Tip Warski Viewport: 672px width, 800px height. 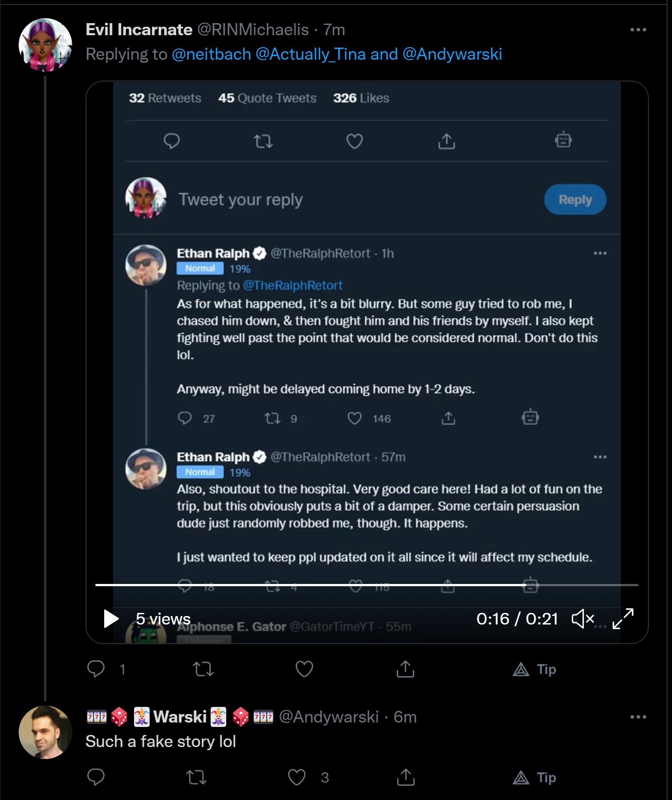click(x=534, y=777)
